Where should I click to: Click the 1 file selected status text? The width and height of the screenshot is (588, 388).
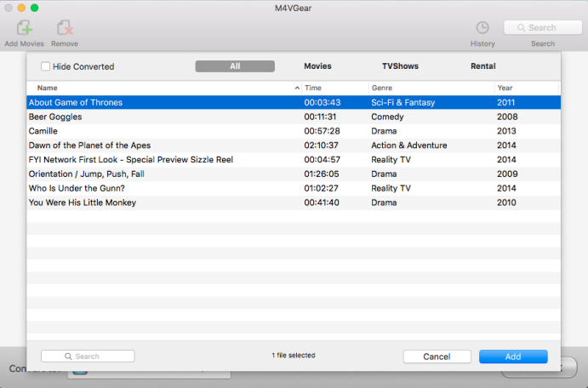(294, 355)
